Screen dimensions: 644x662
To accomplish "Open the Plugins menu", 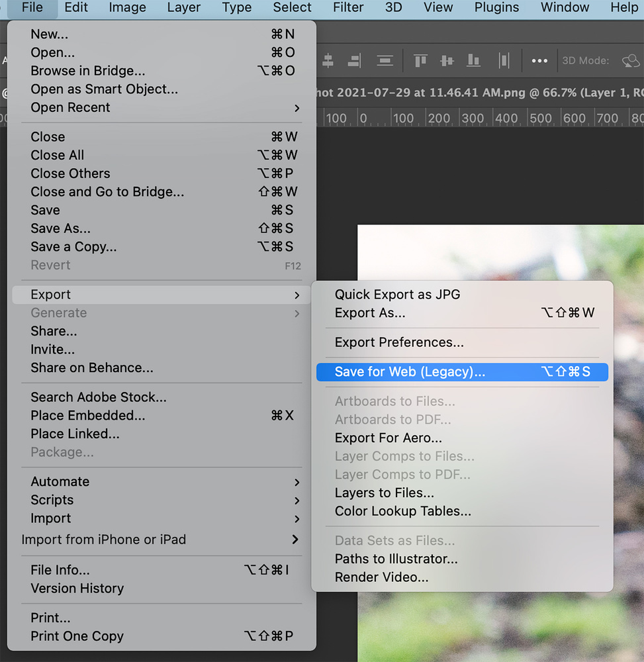I will tap(496, 7).
